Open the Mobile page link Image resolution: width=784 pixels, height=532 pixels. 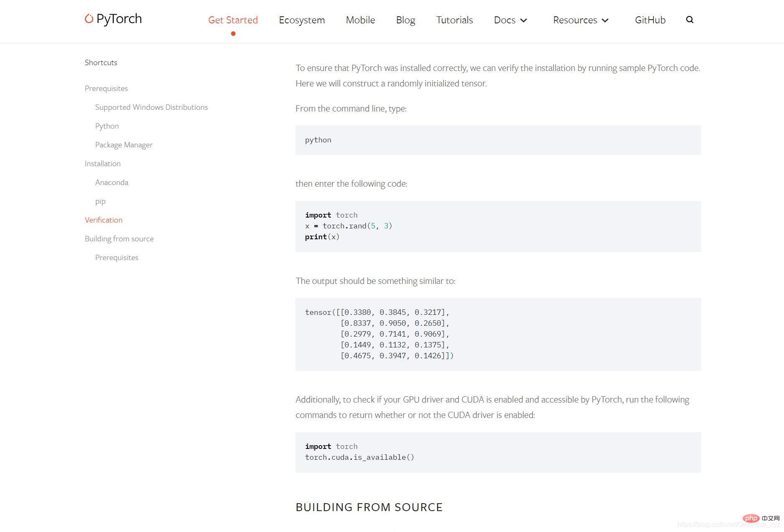coord(360,20)
